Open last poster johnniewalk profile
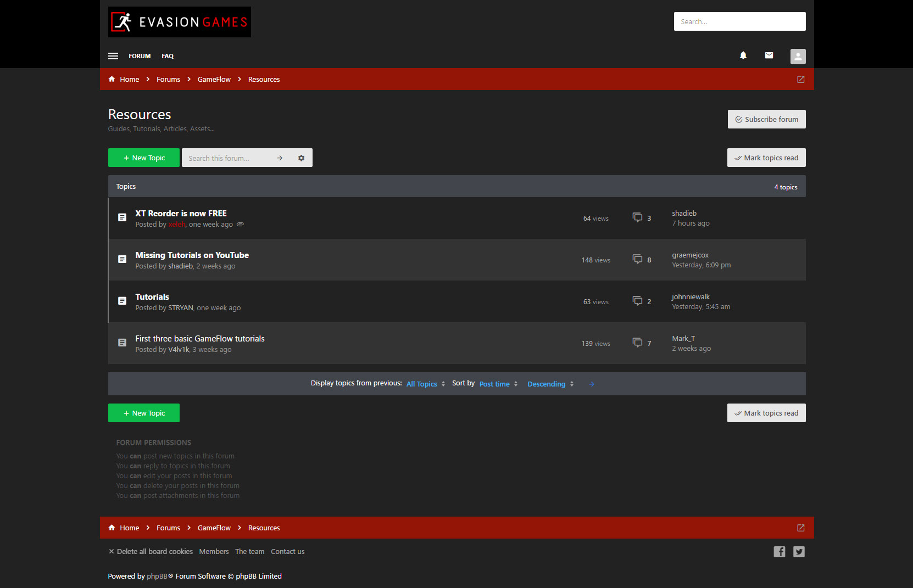This screenshot has width=913, height=588. click(691, 297)
